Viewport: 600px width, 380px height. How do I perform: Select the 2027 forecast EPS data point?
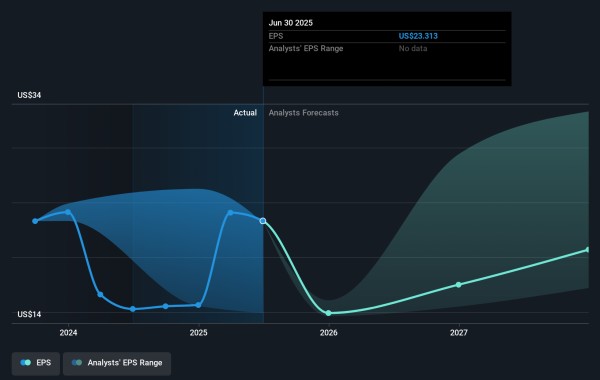point(458,285)
